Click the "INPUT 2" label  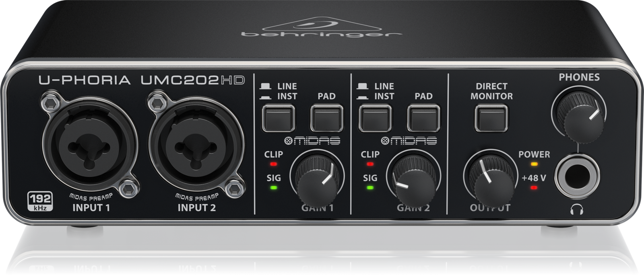click(197, 208)
